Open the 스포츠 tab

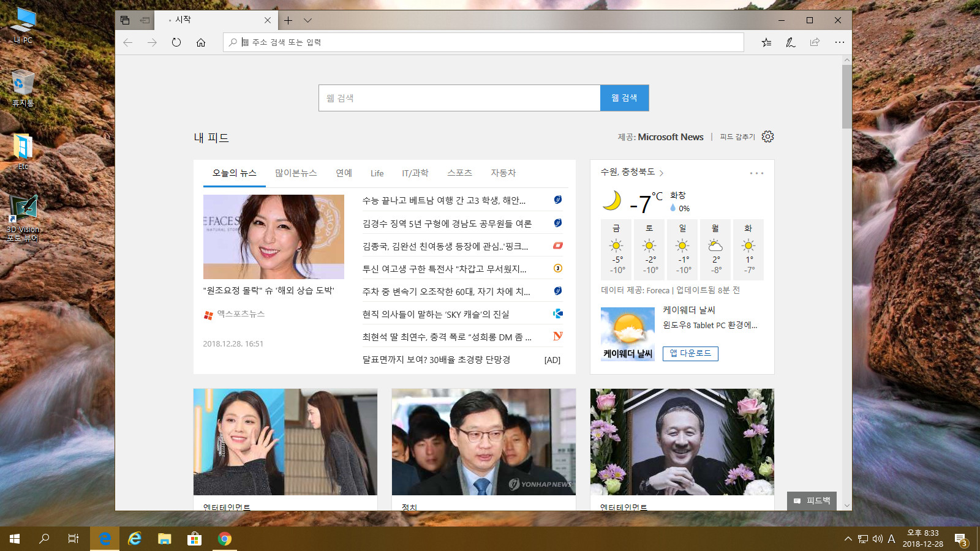point(459,173)
